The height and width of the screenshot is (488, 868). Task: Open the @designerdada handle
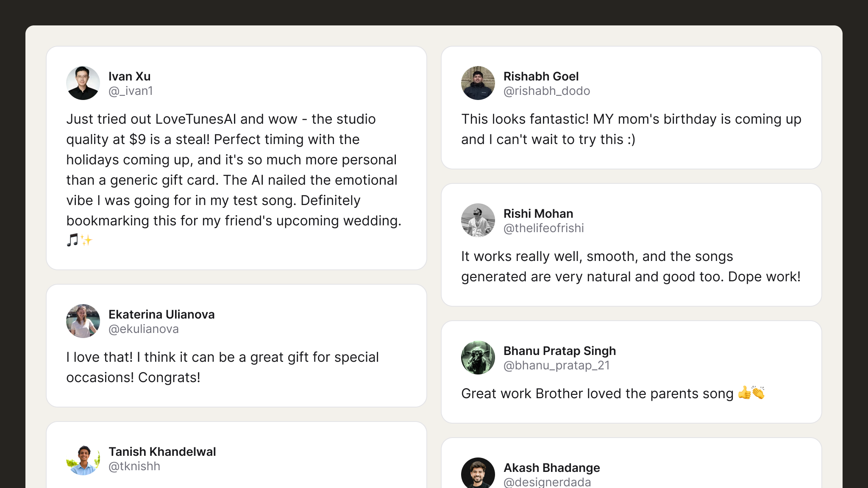(x=547, y=482)
